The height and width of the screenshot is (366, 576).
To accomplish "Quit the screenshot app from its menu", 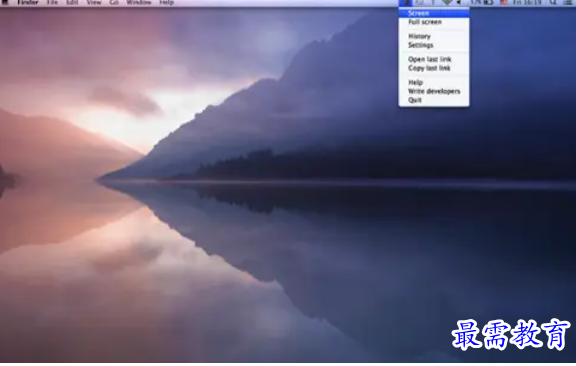I will [434, 100].
